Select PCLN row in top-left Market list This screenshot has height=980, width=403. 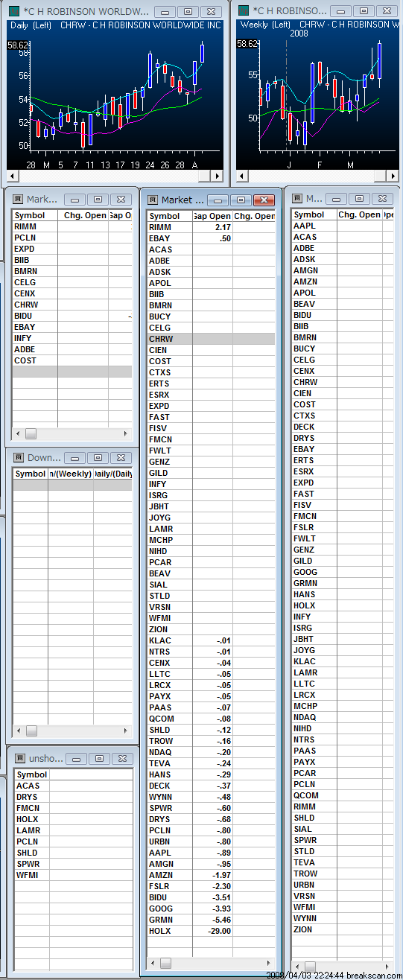[x=72, y=238]
